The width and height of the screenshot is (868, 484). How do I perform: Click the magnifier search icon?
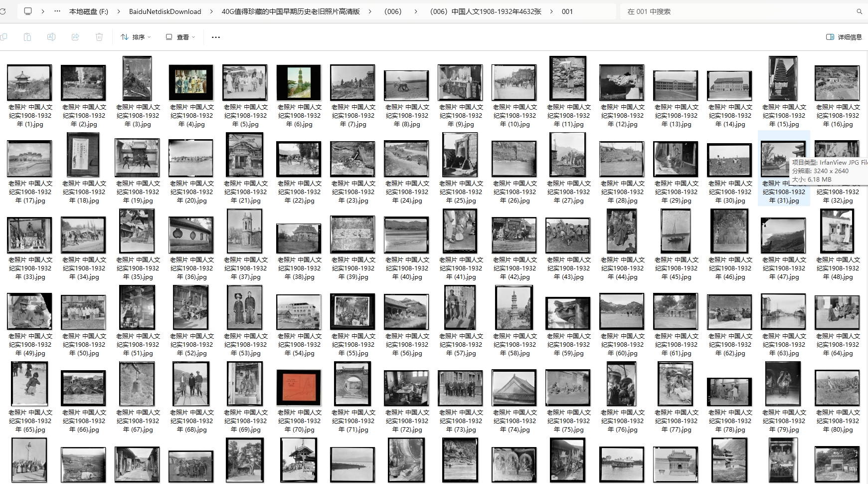[859, 11]
